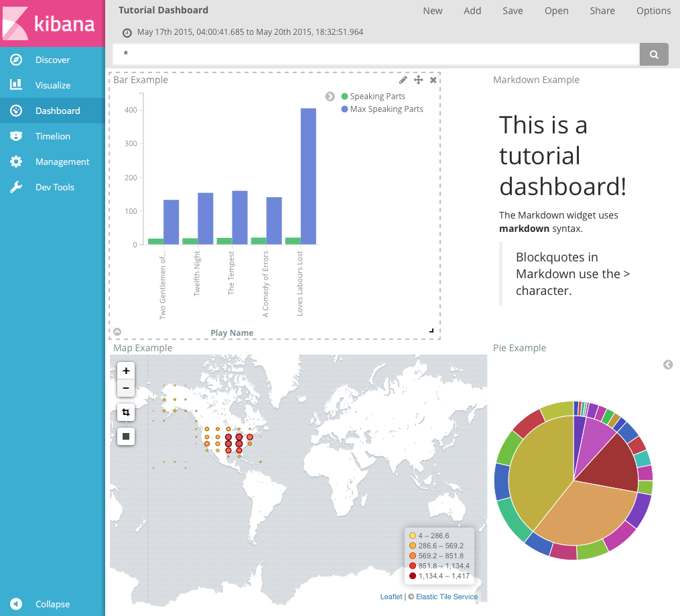Open the Share menu
Image resolution: width=680 pixels, height=616 pixels.
point(602,11)
